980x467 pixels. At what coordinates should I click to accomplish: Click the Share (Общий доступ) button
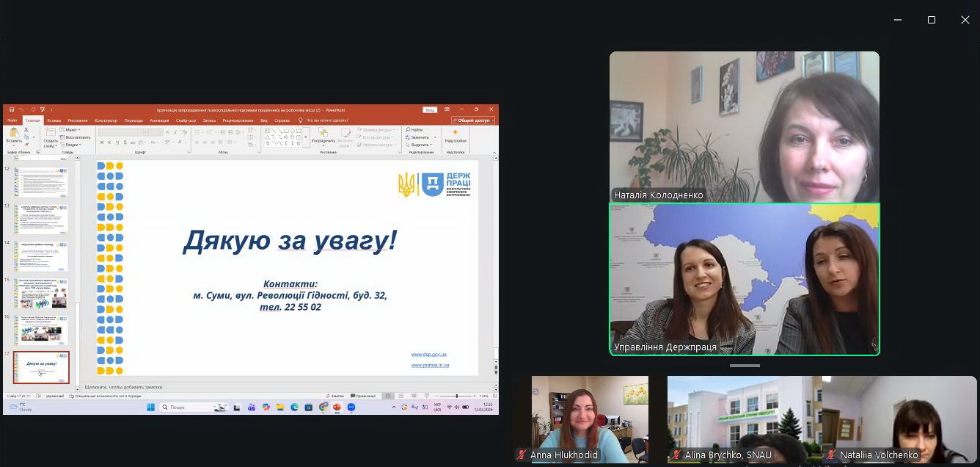[x=473, y=120]
